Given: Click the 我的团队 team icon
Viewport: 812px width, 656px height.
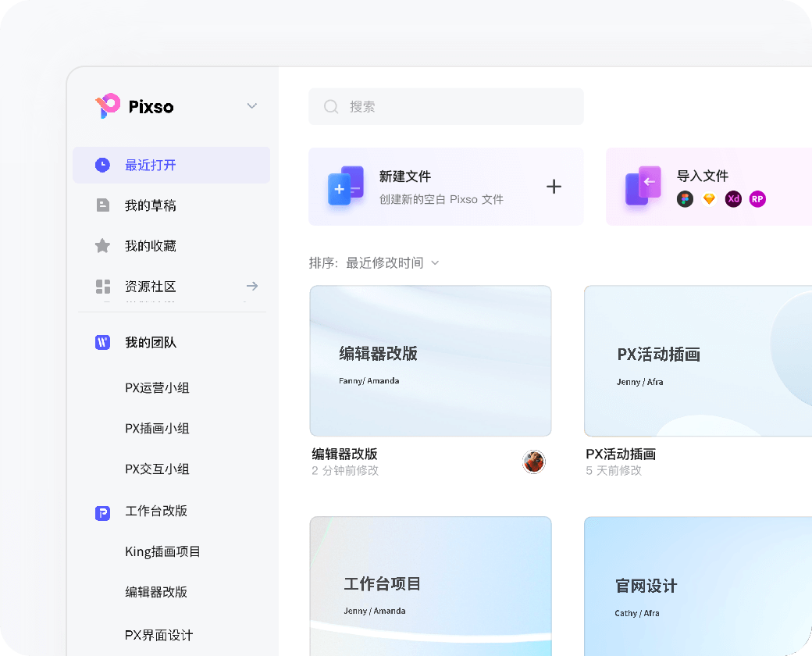Looking at the screenshot, I should coord(102,342).
